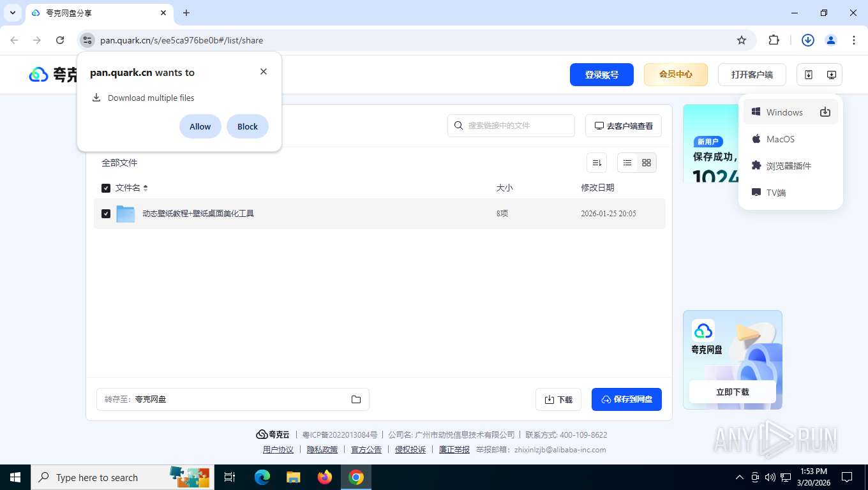
Task: Go back to previous page
Action: (14, 40)
